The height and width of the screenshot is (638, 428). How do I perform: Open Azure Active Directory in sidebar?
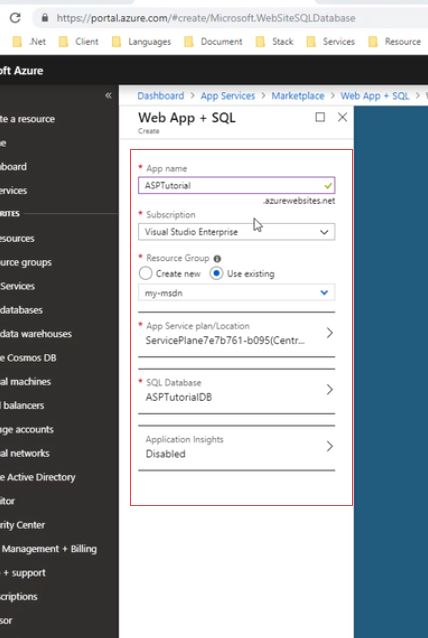click(x=38, y=477)
